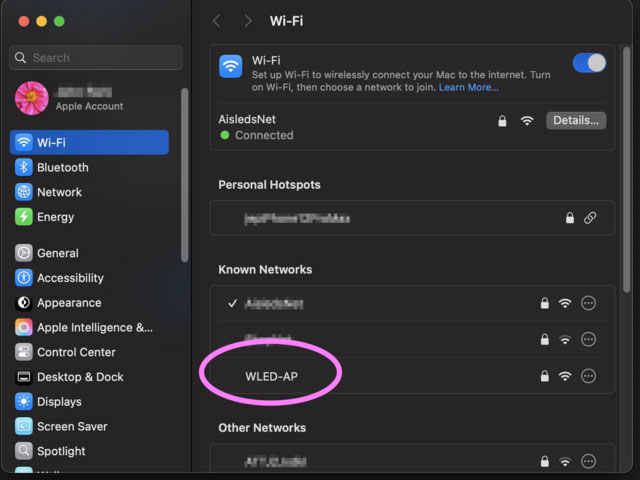
Task: Click the lock icon beside AisledsNet
Action: [502, 121]
